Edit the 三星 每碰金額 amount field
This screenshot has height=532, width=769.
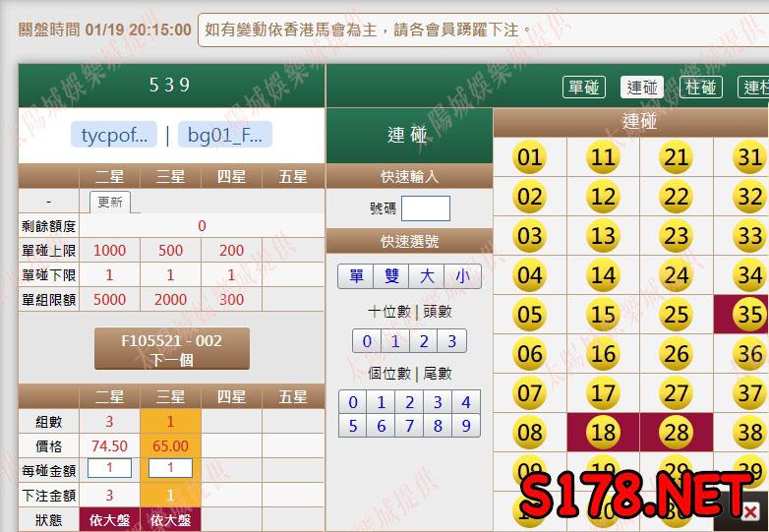[x=170, y=468]
